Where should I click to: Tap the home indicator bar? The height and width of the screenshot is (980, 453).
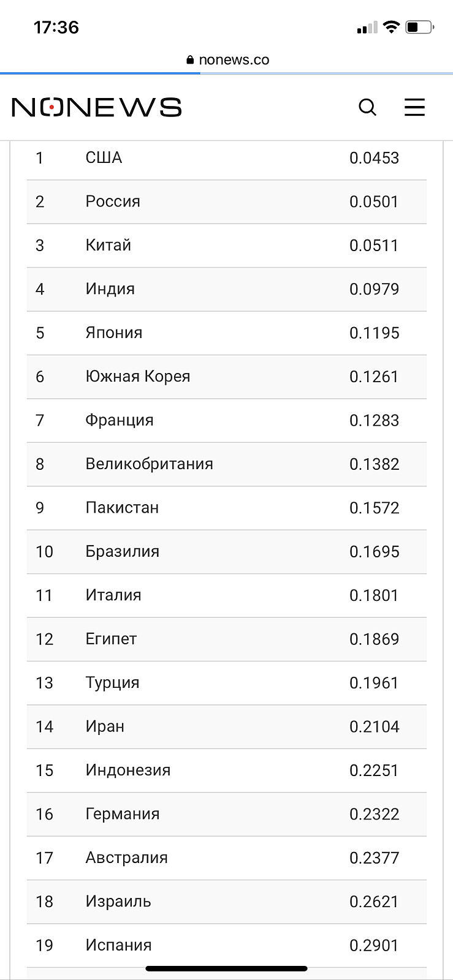pyautogui.click(x=226, y=969)
